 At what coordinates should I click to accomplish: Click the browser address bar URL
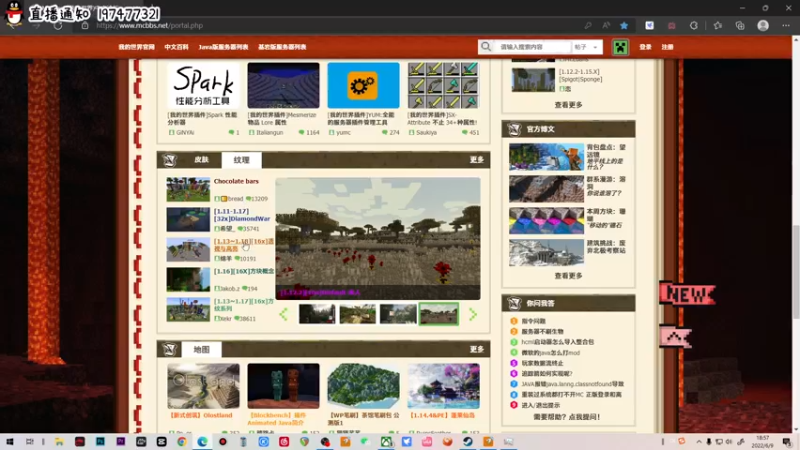(149, 26)
